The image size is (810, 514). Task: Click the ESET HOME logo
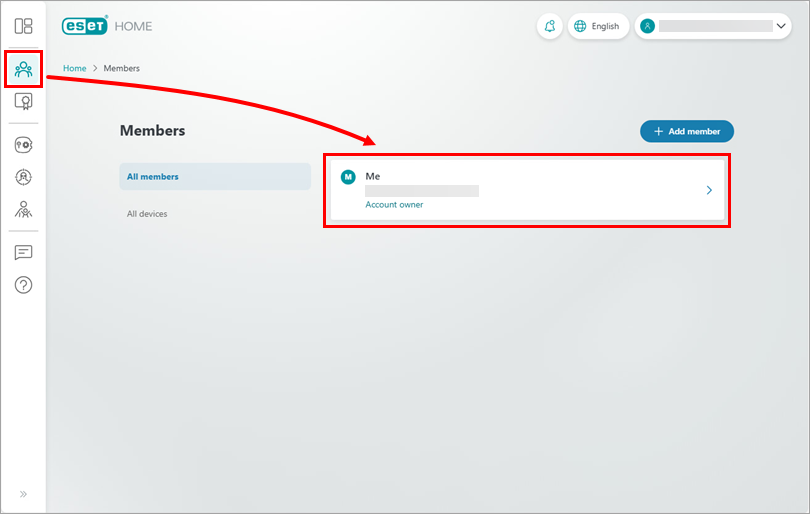point(107,26)
